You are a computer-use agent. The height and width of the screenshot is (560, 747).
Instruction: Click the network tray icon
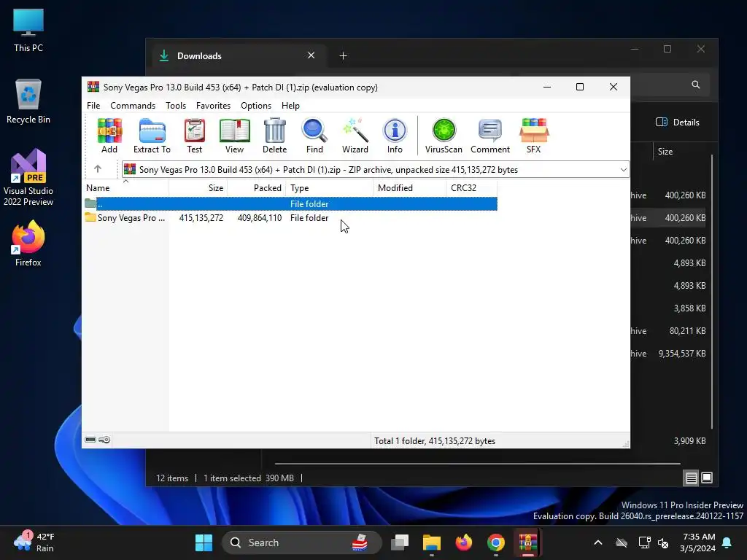click(x=644, y=542)
